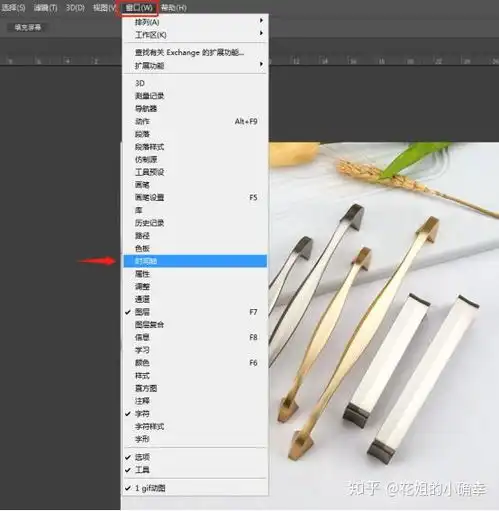Image resolution: width=499 pixels, height=511 pixels.
Task: Open the 滤镜(T) menu
Action: point(45,8)
